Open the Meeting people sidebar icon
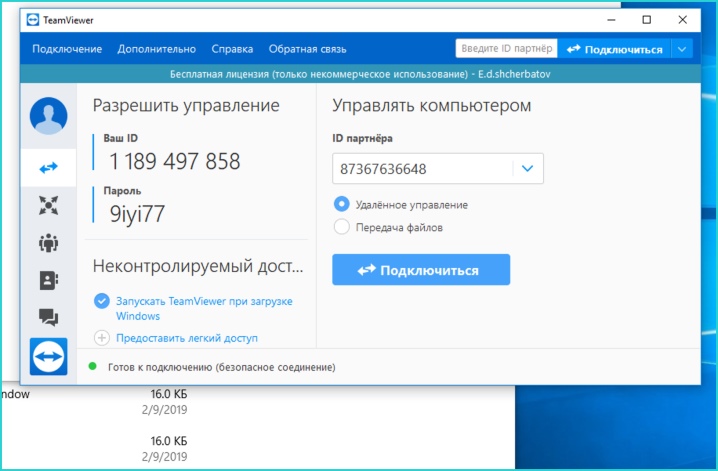The image size is (718, 471). tap(49, 243)
